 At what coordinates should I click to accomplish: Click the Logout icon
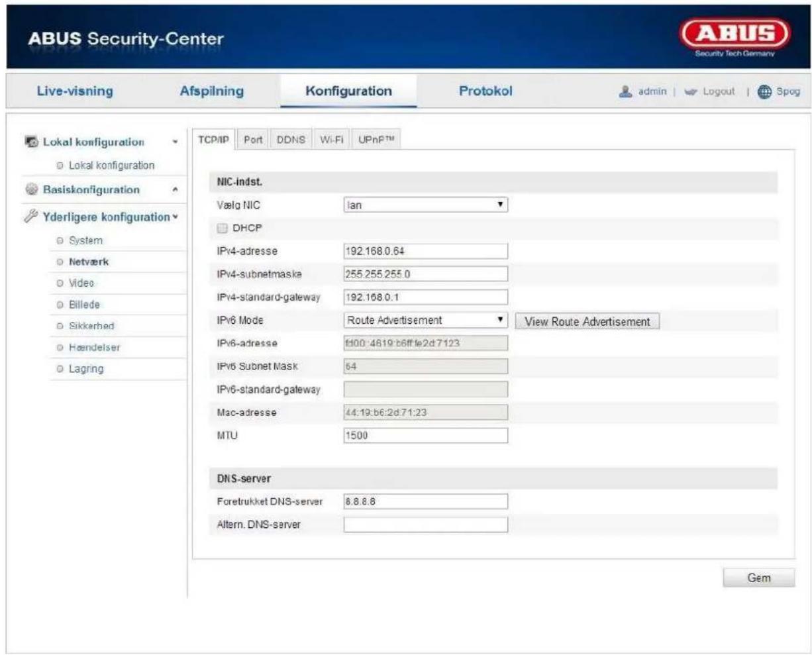pyautogui.click(x=691, y=92)
